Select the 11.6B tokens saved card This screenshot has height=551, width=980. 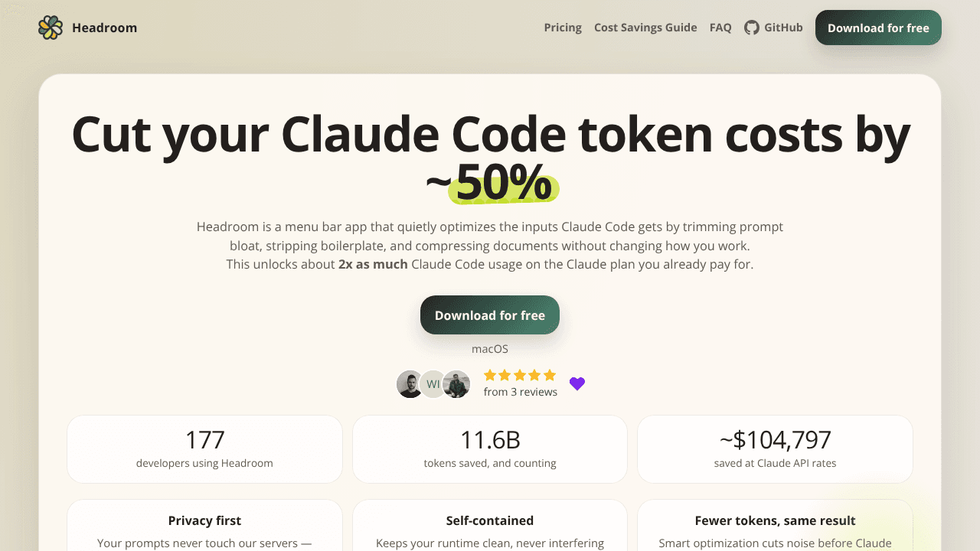490,449
